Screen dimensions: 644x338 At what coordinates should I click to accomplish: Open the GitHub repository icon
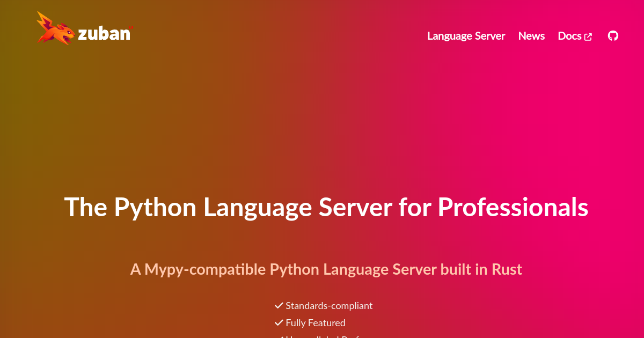coord(613,36)
